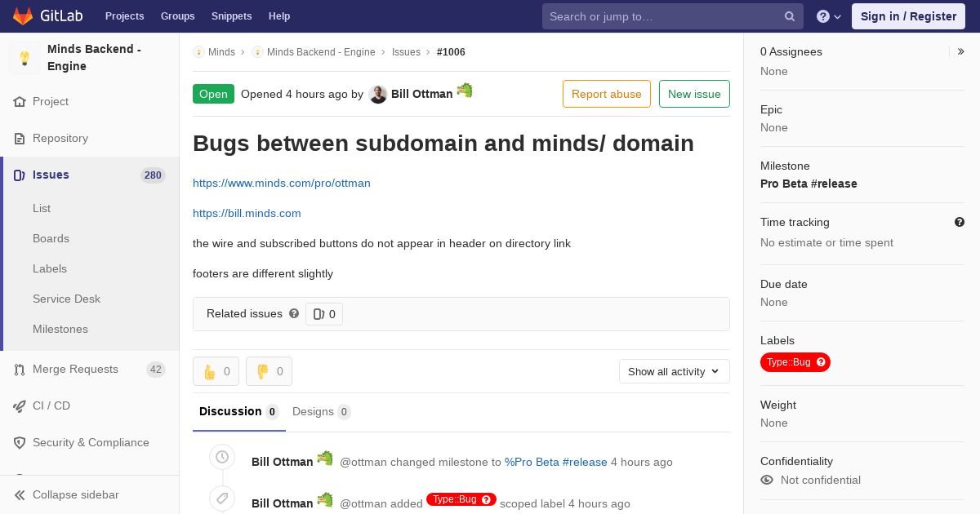This screenshot has width=980, height=514.
Task: Click the Time tracking help icon
Action: pos(960,222)
